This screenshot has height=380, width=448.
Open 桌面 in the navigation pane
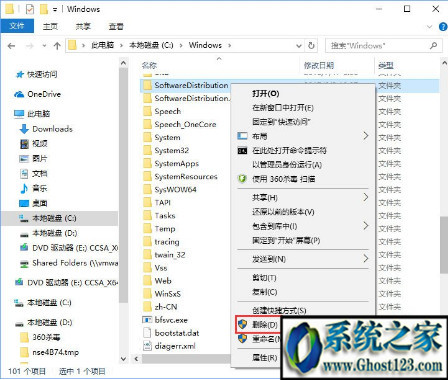[x=40, y=203]
